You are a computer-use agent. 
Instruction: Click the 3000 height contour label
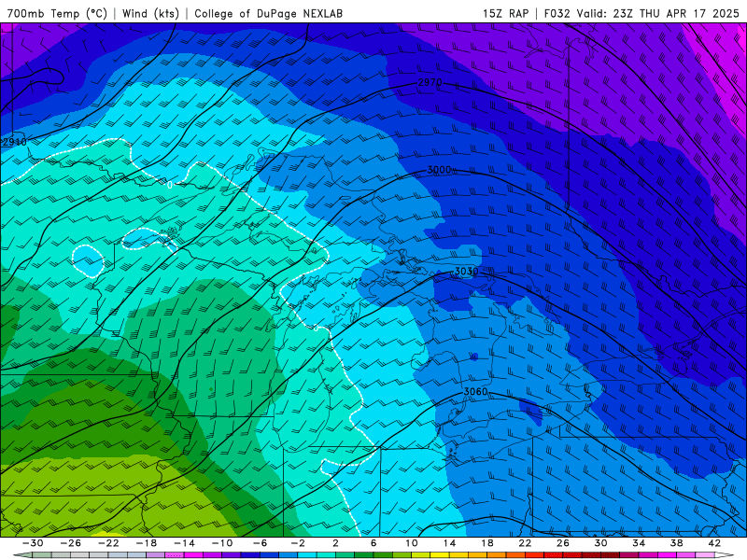[x=439, y=170]
